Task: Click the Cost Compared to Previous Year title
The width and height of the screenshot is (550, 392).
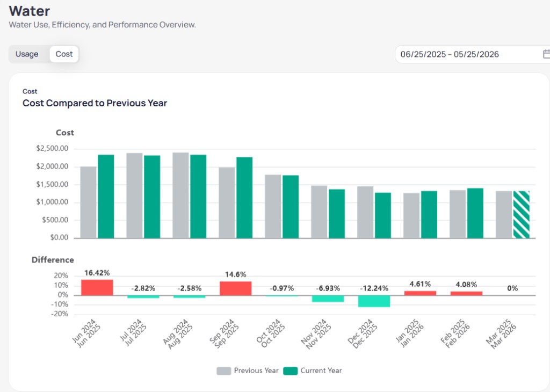Action: [95, 103]
